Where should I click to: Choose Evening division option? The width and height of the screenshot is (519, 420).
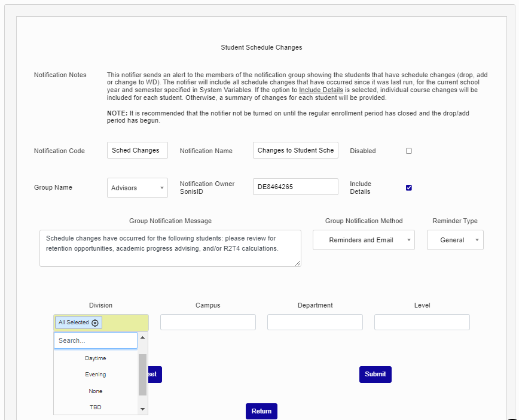(x=96, y=375)
